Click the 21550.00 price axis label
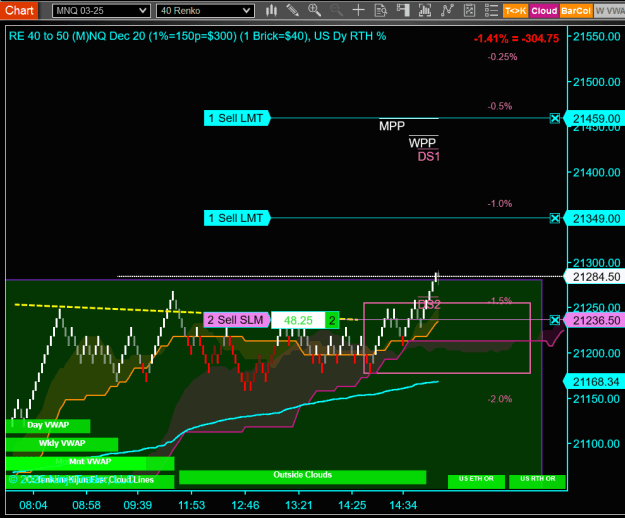The width and height of the screenshot is (625, 518). point(596,37)
